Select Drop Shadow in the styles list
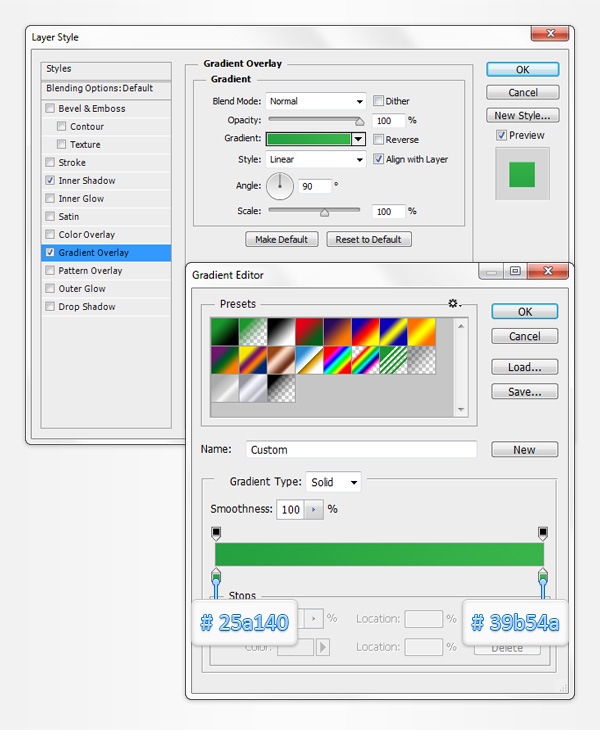This screenshot has width=600, height=730. [x=87, y=307]
